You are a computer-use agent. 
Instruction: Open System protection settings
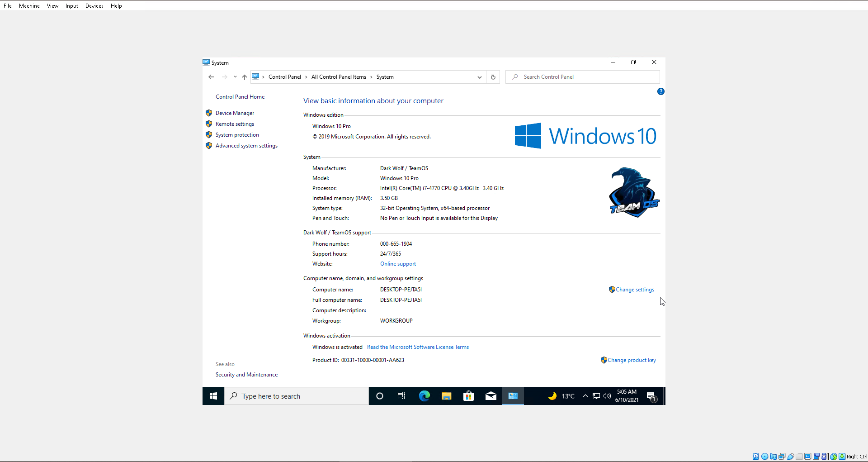click(x=237, y=135)
